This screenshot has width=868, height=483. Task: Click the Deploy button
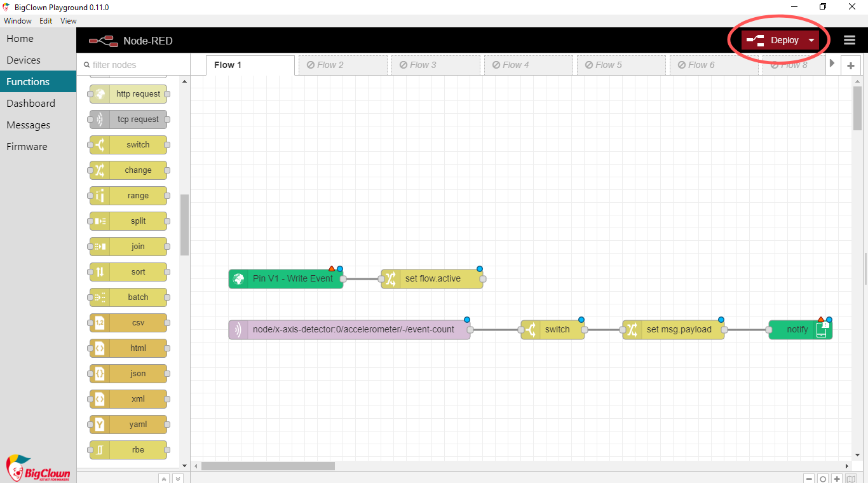coord(773,40)
